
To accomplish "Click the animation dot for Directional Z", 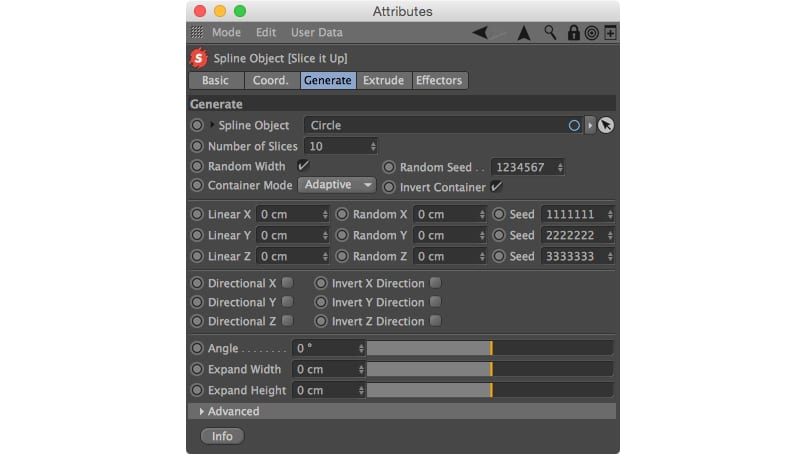I will click(x=197, y=321).
